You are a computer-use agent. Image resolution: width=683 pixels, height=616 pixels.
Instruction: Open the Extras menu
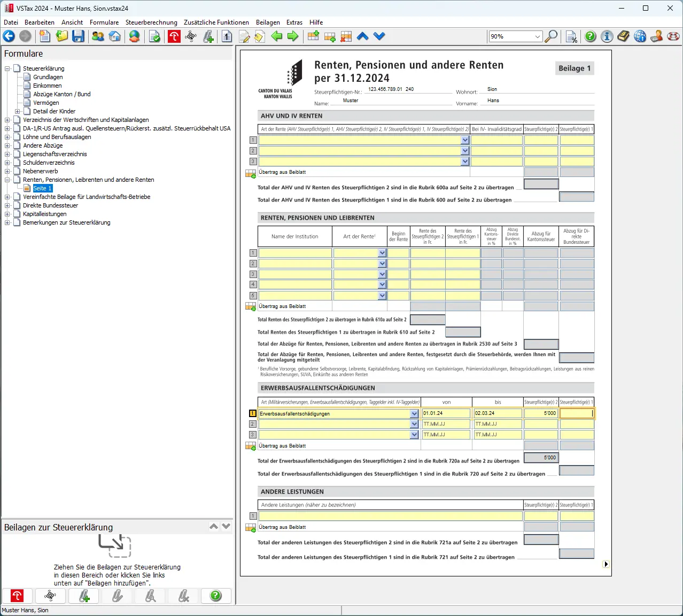coord(294,22)
